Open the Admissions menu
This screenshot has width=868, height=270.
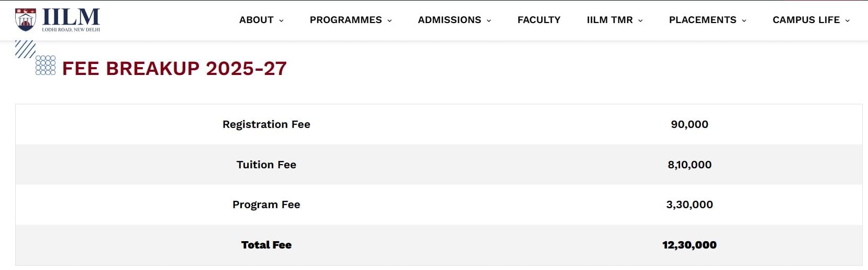449,20
